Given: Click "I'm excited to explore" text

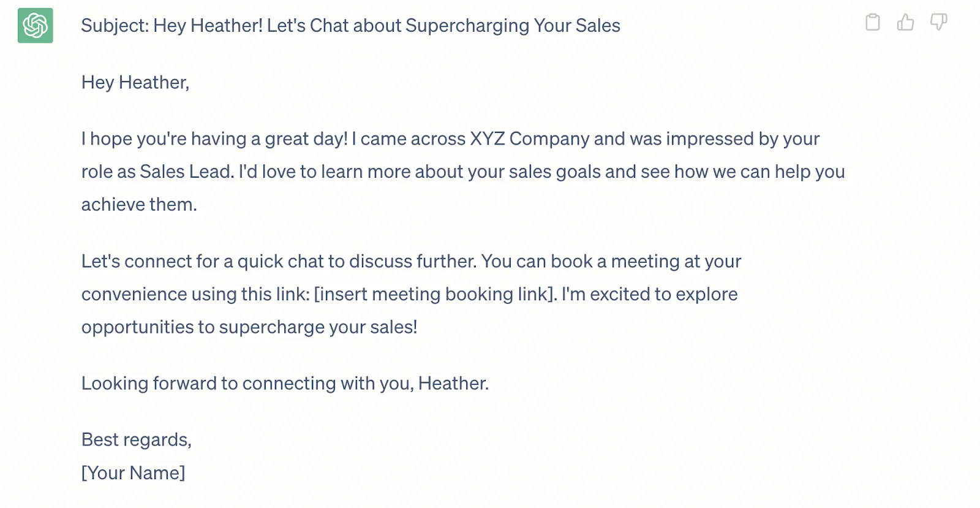Looking at the screenshot, I should coord(649,295).
